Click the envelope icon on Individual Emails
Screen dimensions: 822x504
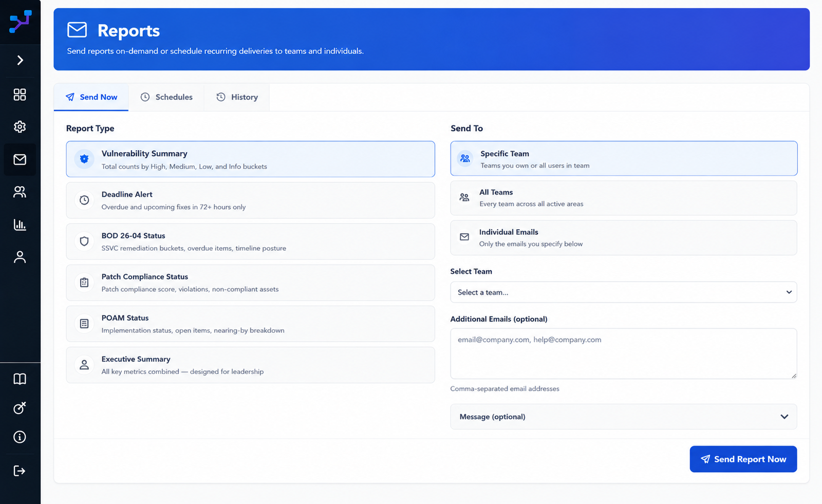tap(464, 237)
